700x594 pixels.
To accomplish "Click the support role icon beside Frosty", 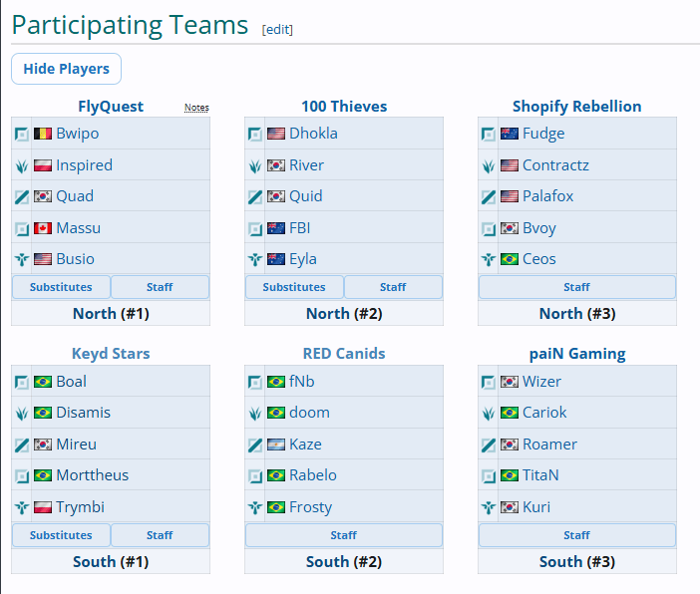I will (255, 508).
